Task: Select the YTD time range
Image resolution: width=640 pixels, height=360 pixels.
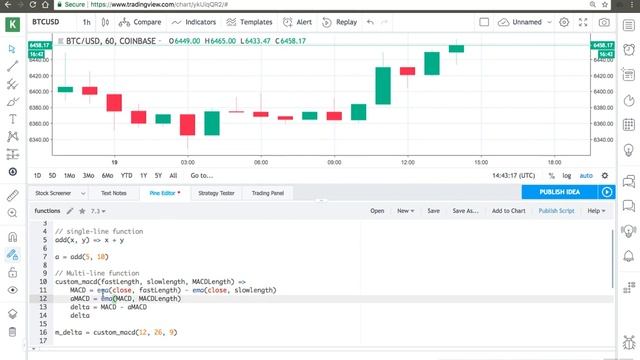Action: tap(127, 176)
